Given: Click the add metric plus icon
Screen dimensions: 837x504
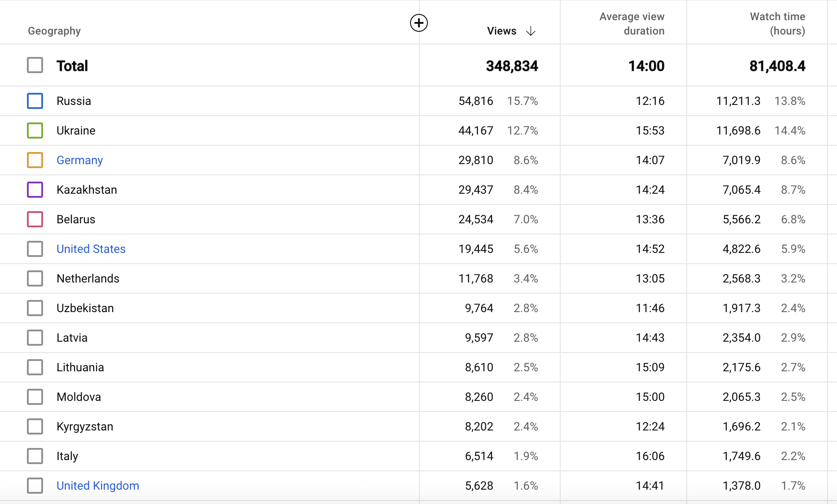Looking at the screenshot, I should click(x=418, y=23).
